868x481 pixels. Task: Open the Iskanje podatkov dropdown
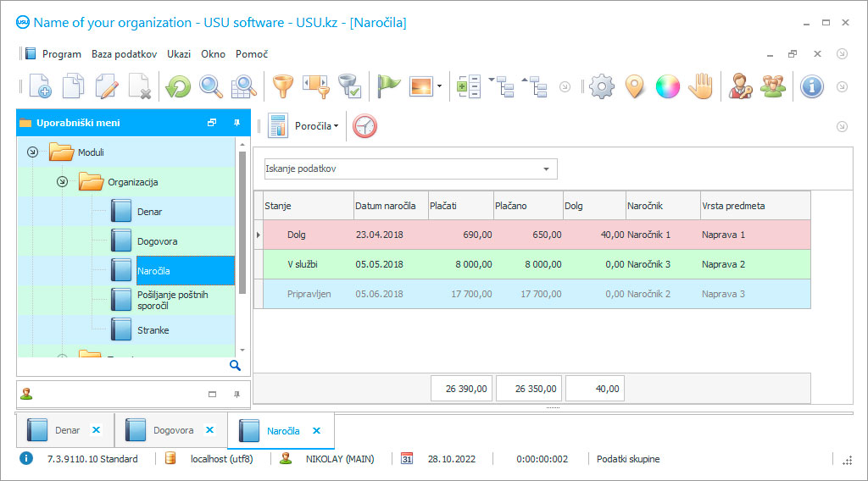pos(546,169)
